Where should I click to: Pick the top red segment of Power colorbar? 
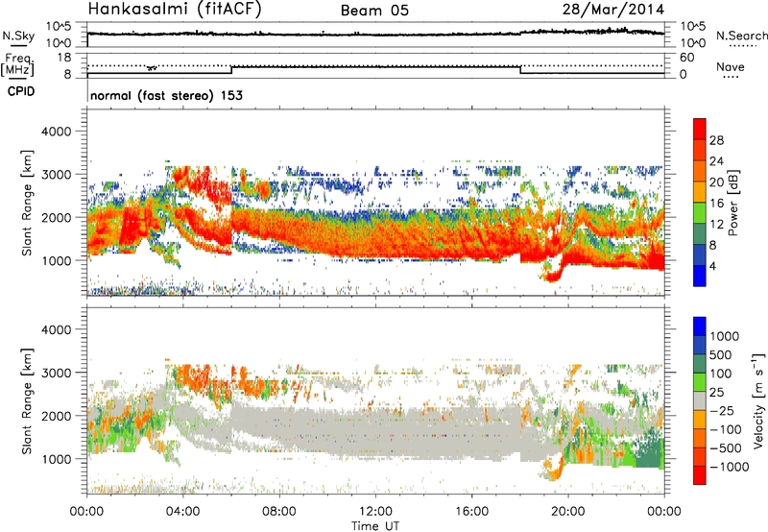coord(700,129)
